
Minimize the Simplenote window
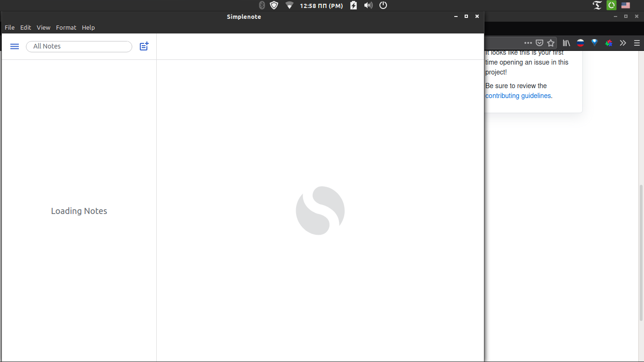pos(456,16)
